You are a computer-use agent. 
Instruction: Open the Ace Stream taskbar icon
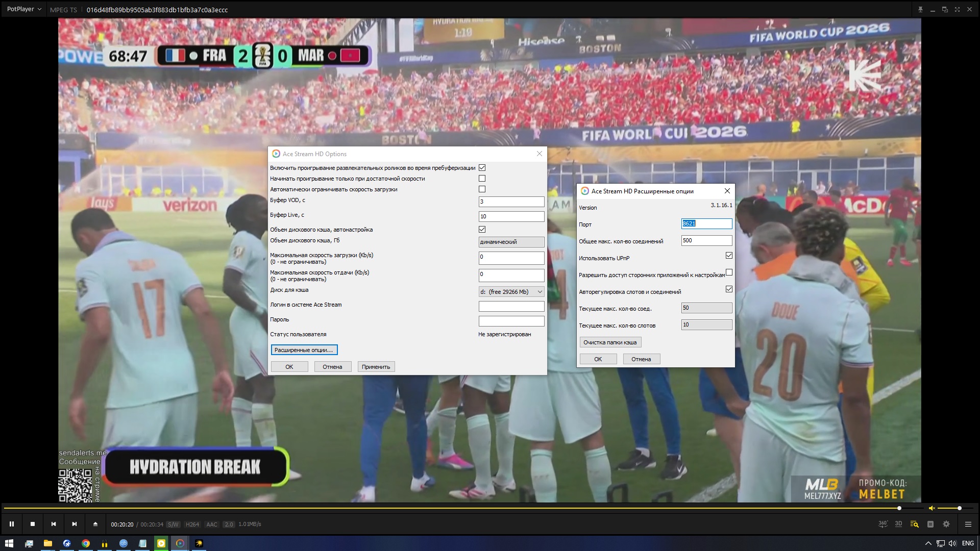[x=180, y=543]
